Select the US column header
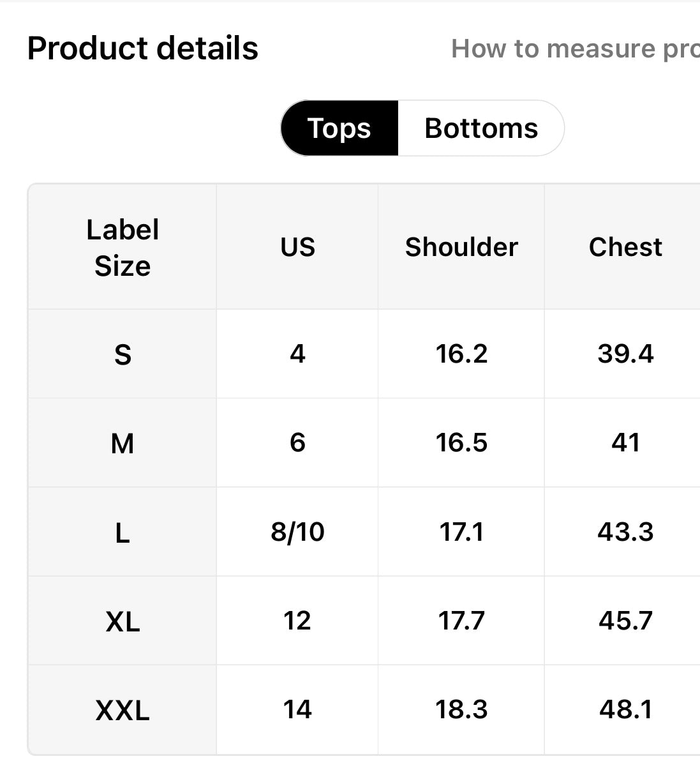This screenshot has width=700, height=777. [297, 248]
